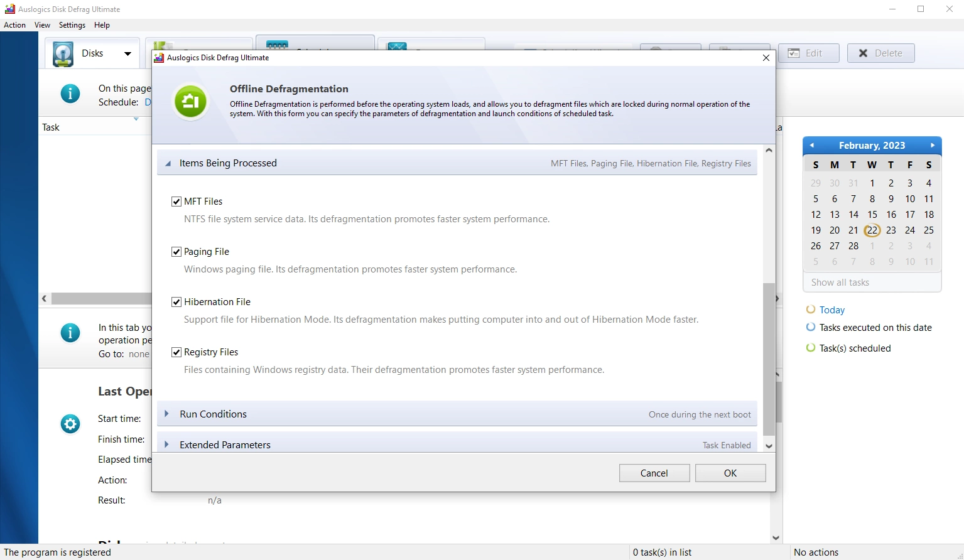
Task: Click the dialog vertical scrollbar thumb
Action: 769,359
